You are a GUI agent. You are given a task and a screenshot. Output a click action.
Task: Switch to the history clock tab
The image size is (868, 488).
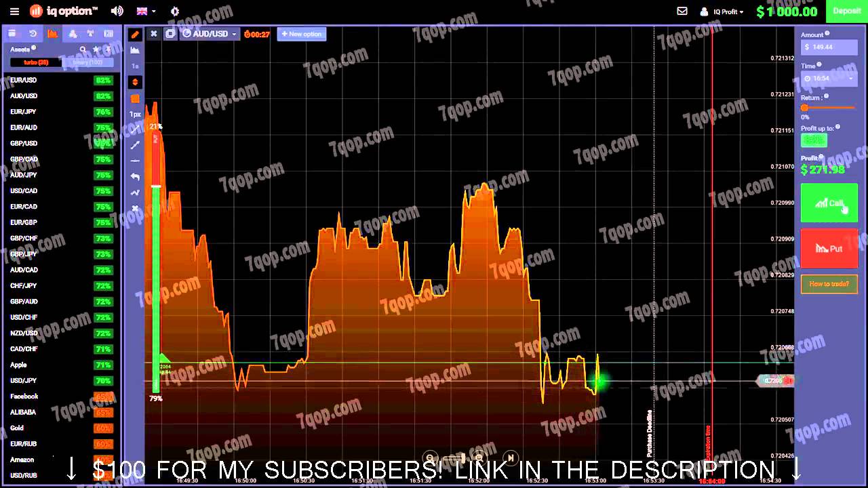33,33
